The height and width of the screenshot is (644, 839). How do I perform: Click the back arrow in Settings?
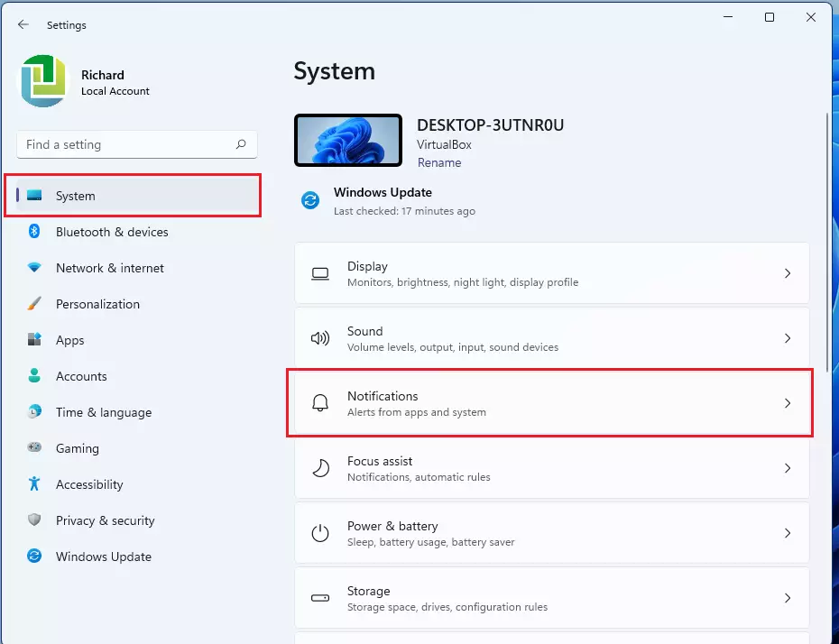23,25
